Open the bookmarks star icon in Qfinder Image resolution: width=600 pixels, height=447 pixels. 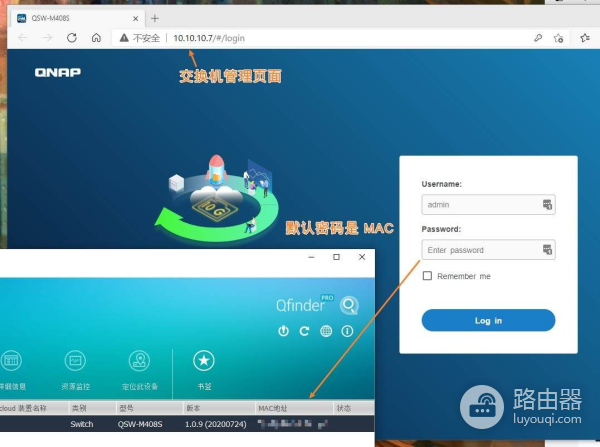204,361
